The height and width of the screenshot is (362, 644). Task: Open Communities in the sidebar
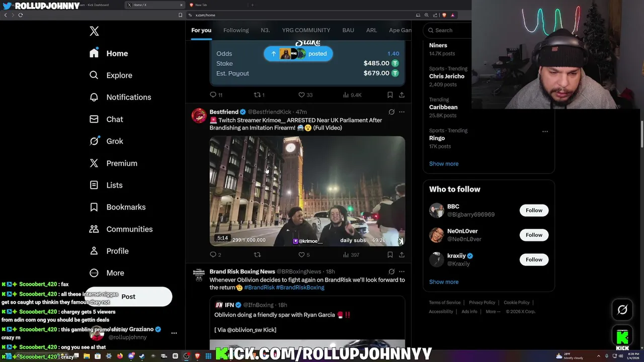pyautogui.click(x=121, y=229)
